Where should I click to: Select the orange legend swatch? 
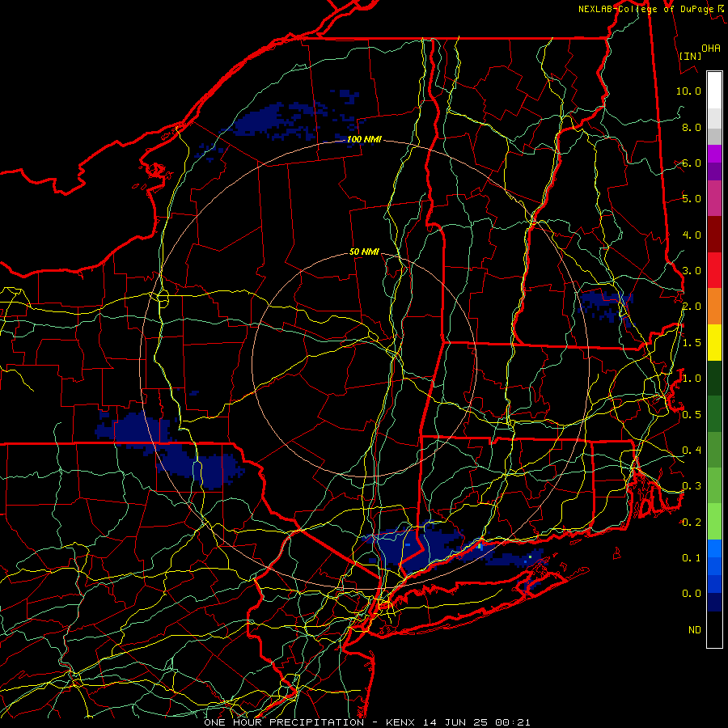(x=714, y=307)
